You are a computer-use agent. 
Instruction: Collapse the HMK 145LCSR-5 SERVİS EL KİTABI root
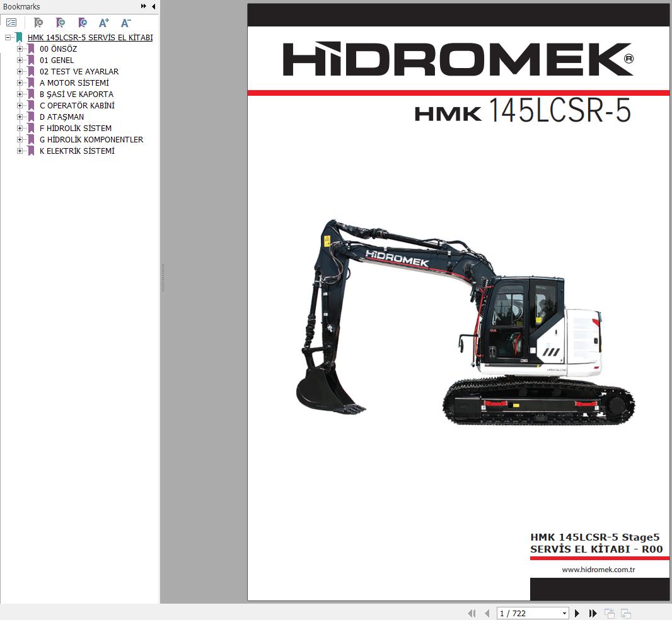coord(8,38)
